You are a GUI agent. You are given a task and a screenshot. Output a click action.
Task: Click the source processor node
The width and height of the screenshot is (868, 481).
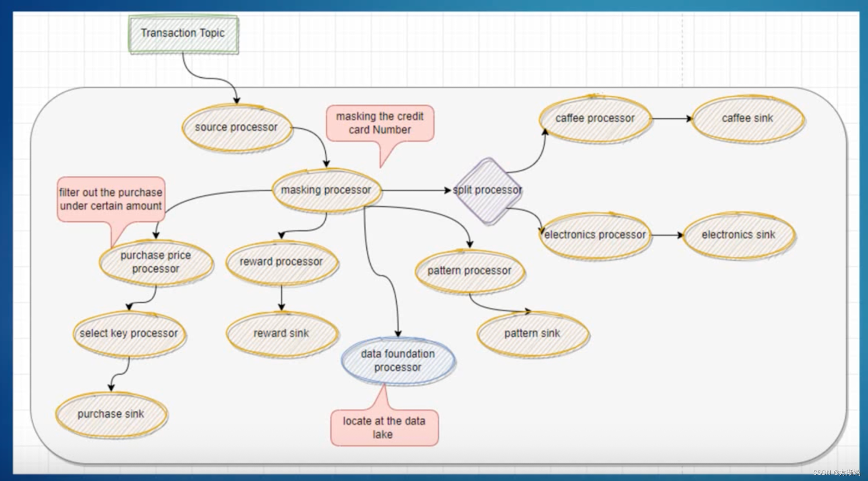[x=237, y=128]
